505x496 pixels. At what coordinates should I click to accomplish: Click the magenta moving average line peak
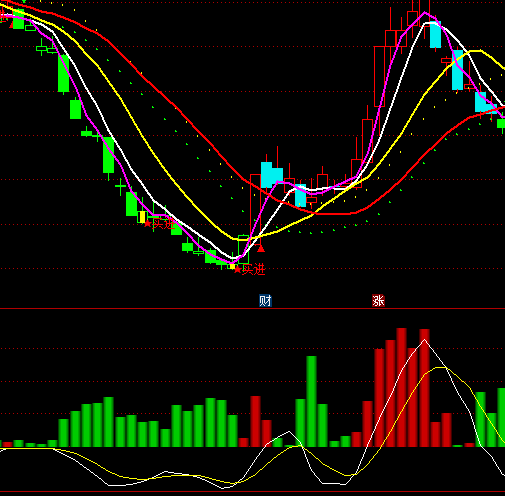[x=424, y=13]
